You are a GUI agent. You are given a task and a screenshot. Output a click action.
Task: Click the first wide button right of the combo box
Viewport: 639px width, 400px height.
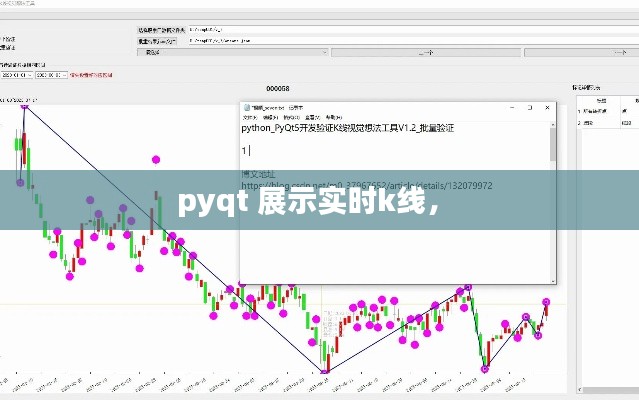(425, 53)
